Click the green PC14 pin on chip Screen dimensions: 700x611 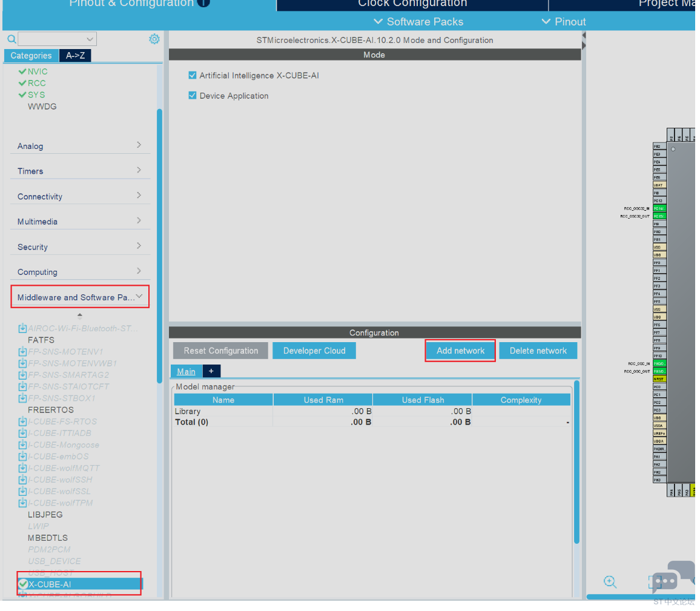659,208
